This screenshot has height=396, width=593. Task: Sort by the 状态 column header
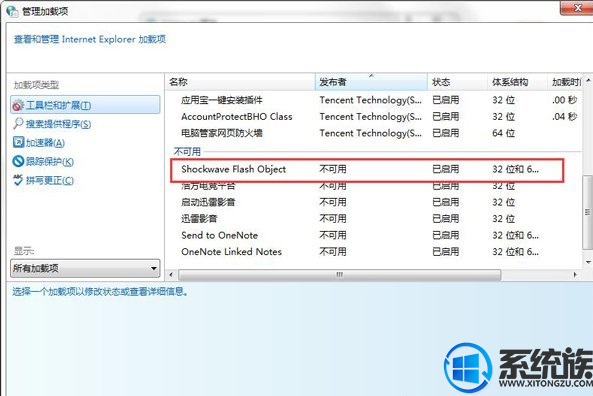[x=458, y=82]
